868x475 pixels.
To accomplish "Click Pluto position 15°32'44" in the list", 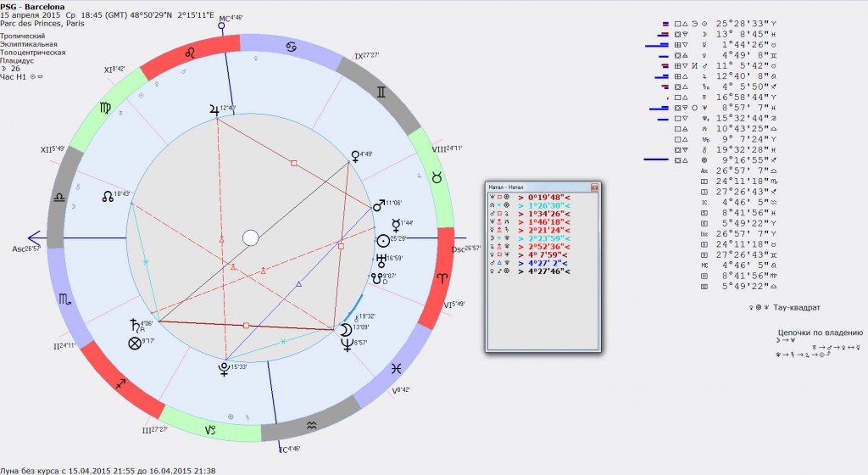I will pos(746,119).
